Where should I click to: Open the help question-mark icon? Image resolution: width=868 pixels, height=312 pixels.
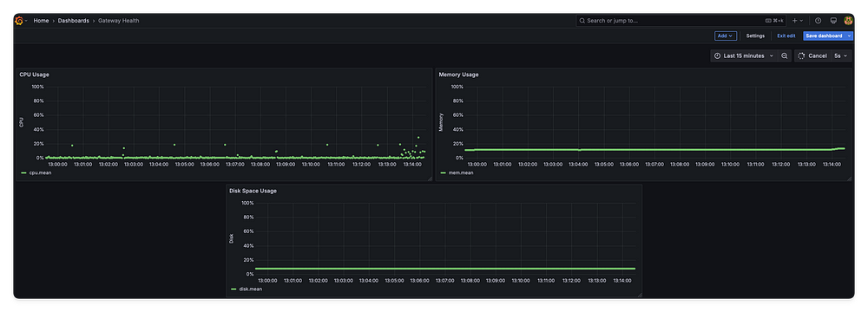pyautogui.click(x=819, y=21)
